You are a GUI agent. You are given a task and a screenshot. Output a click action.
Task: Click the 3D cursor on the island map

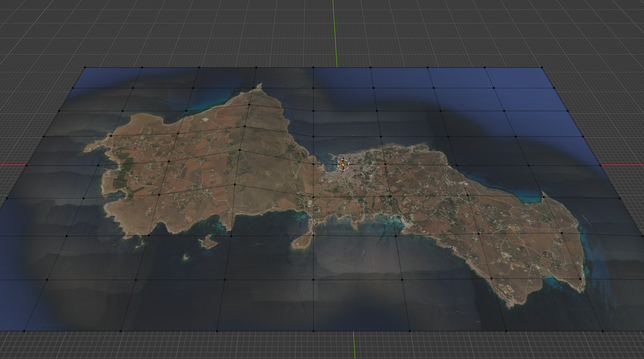(343, 165)
